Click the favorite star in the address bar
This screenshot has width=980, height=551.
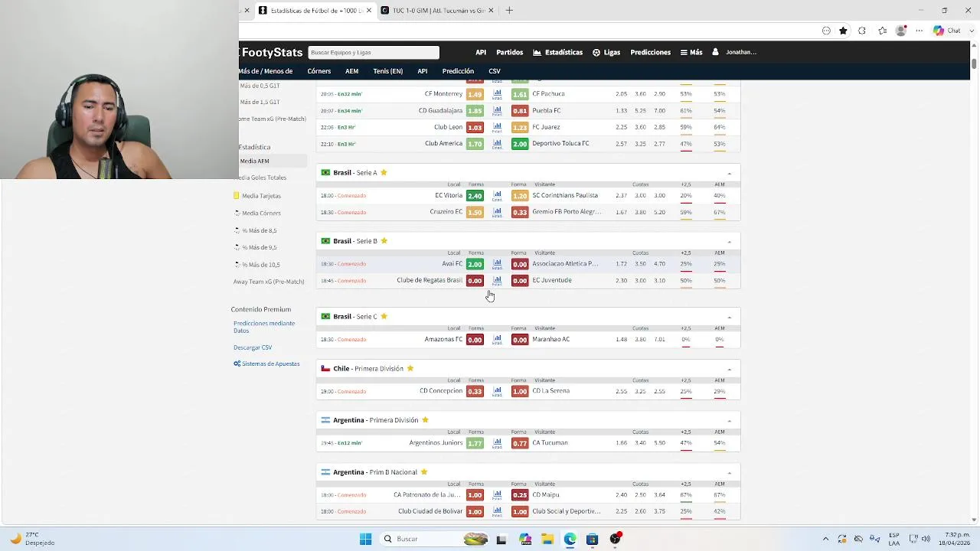click(x=843, y=31)
